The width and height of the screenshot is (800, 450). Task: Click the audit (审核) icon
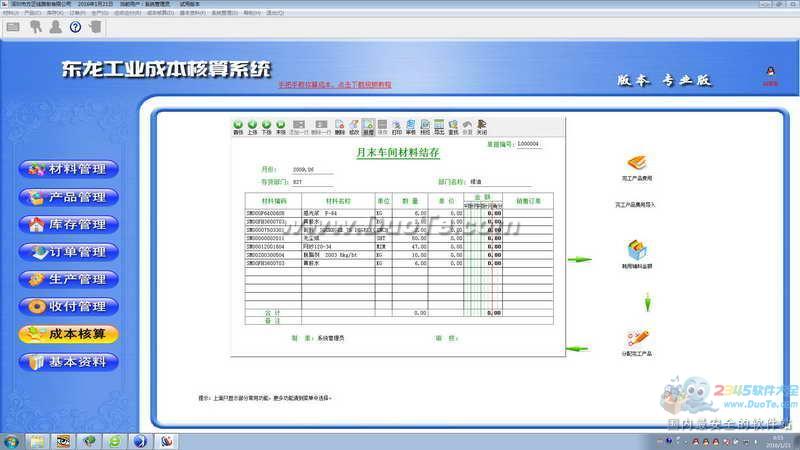click(x=411, y=127)
